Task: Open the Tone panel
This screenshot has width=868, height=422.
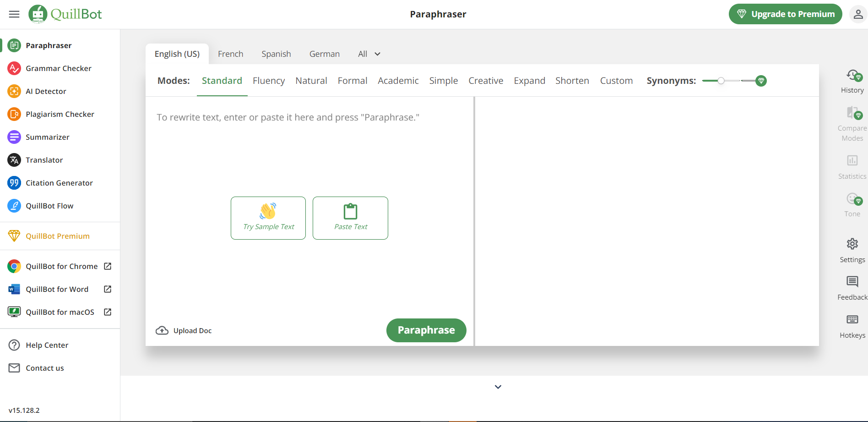Action: 852,203
